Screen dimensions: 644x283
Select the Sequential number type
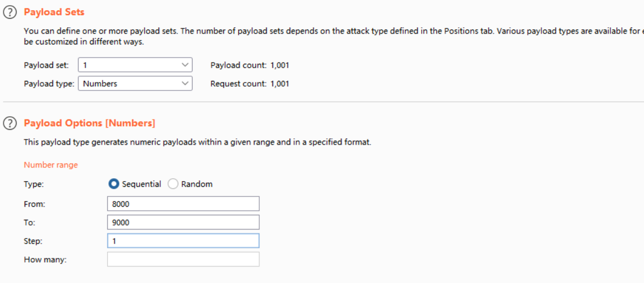point(113,184)
